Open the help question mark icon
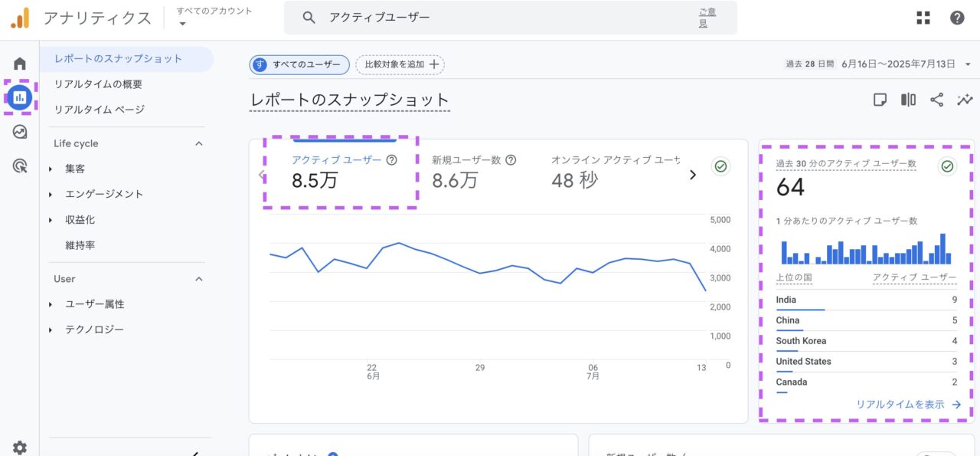The image size is (980, 456). (x=957, y=18)
